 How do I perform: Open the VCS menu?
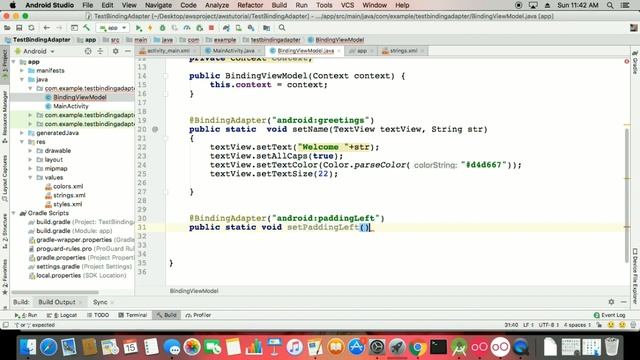coord(347,5)
